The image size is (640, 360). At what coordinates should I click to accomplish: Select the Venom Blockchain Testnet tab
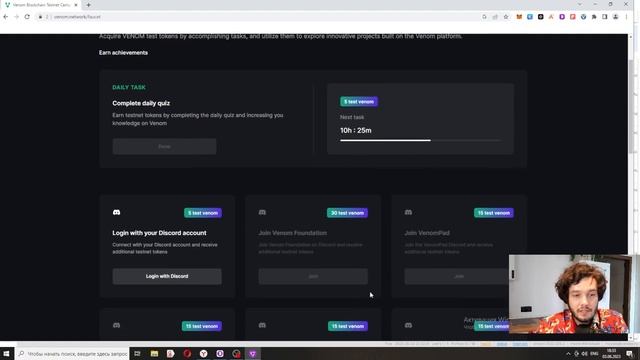[41, 5]
